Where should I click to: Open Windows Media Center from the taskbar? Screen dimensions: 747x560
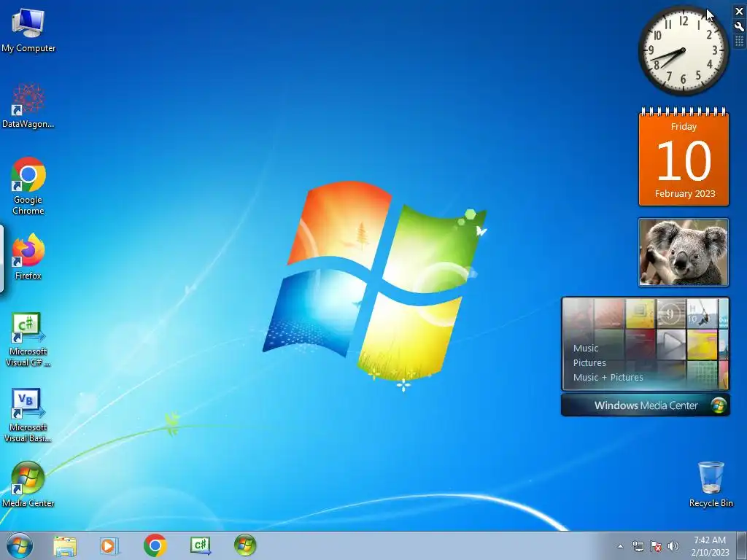(245, 545)
